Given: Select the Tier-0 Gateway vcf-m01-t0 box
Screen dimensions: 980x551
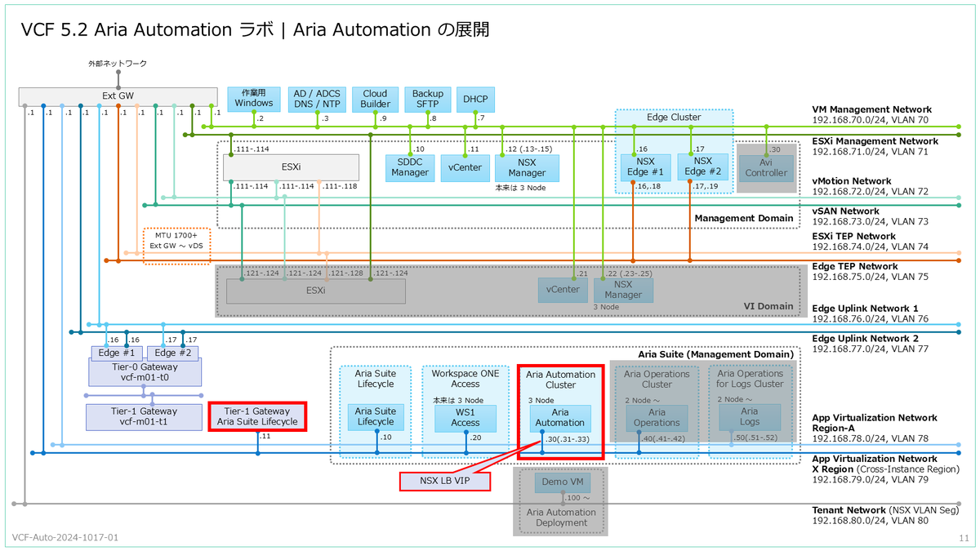Looking at the screenshot, I should pyautogui.click(x=145, y=373).
